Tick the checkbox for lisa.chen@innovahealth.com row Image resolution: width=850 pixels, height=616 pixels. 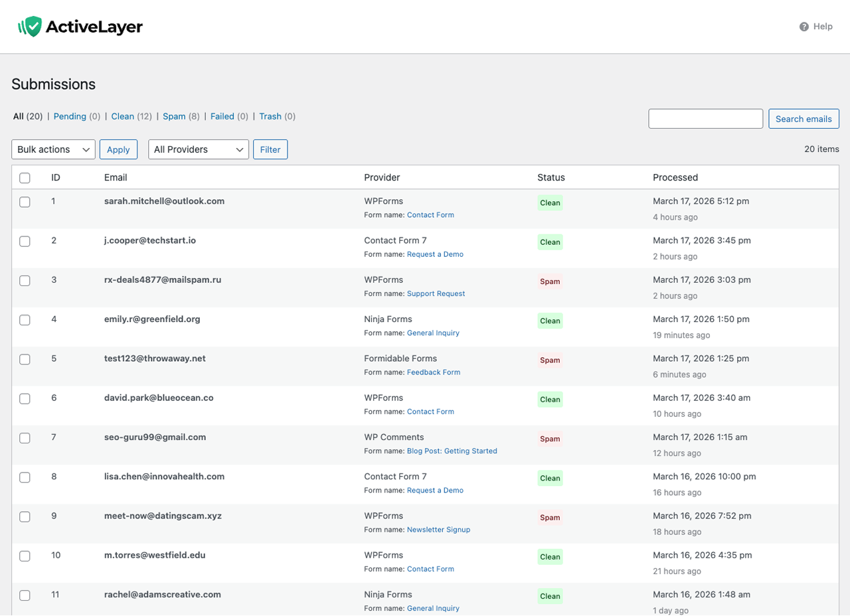tap(25, 477)
